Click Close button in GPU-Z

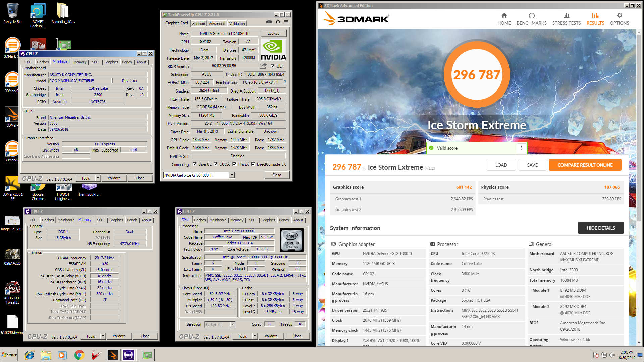(x=277, y=175)
